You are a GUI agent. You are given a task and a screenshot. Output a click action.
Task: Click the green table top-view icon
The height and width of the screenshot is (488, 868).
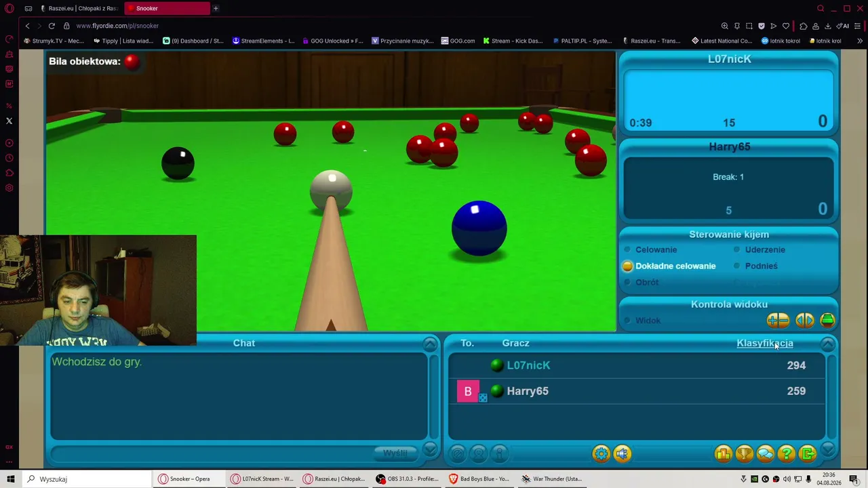coord(827,320)
